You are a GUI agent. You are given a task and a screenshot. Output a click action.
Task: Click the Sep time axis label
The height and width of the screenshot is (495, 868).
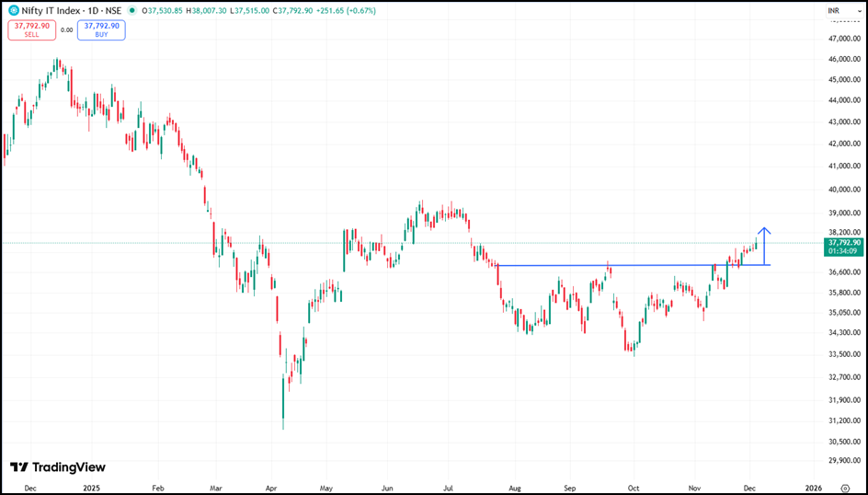tap(570, 489)
